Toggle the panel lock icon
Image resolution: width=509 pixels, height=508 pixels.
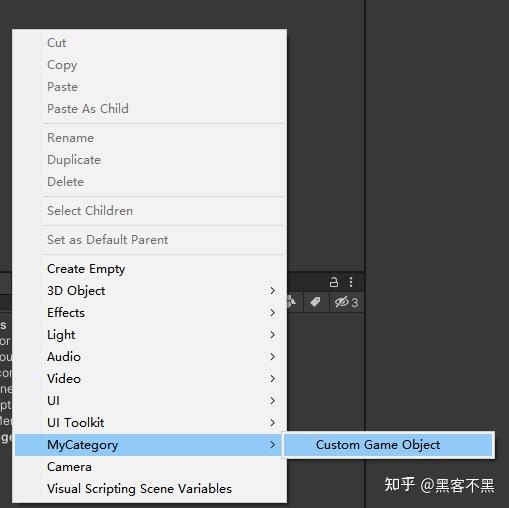point(334,282)
